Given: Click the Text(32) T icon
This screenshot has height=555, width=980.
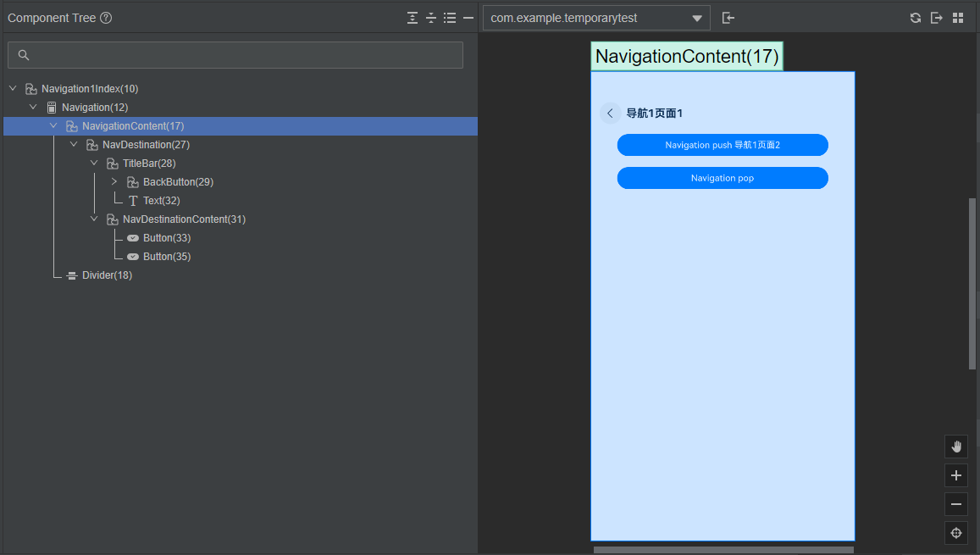Looking at the screenshot, I should [133, 201].
